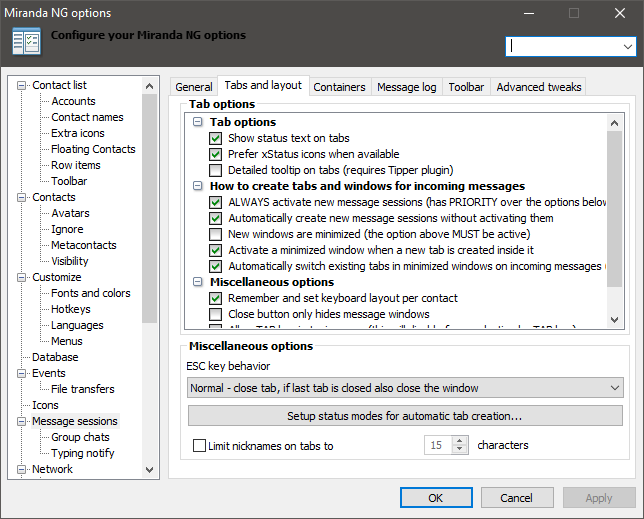Uncheck Remember and set keyboard layout
644x519 pixels.
[x=215, y=299]
